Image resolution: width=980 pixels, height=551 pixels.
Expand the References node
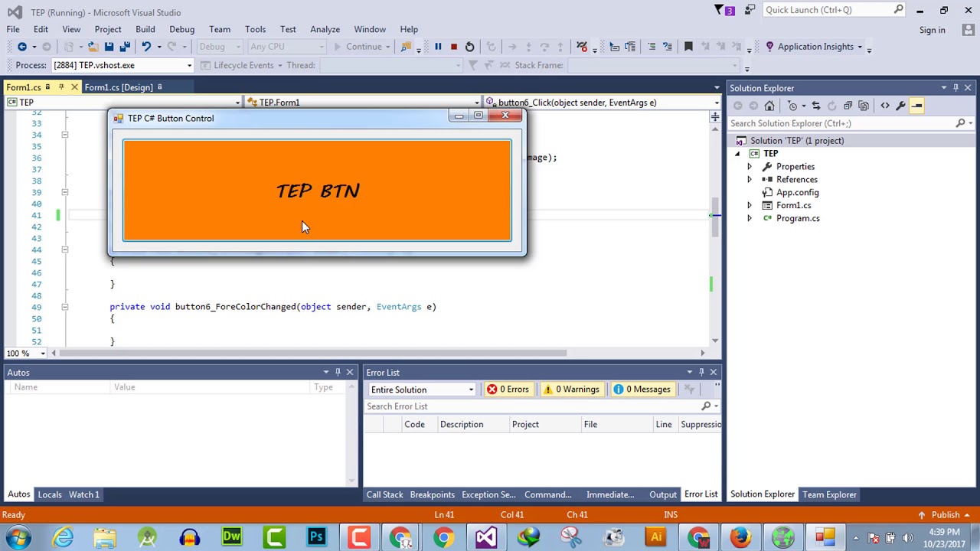pos(750,180)
